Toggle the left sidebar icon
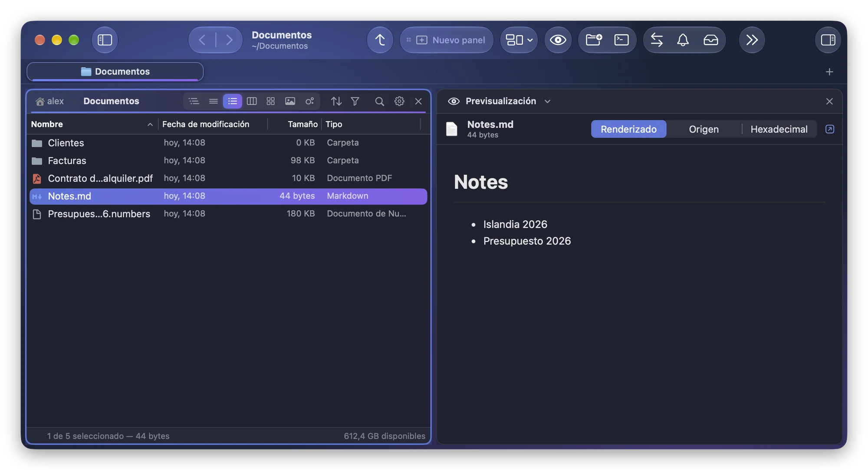868x470 pixels. coord(105,40)
